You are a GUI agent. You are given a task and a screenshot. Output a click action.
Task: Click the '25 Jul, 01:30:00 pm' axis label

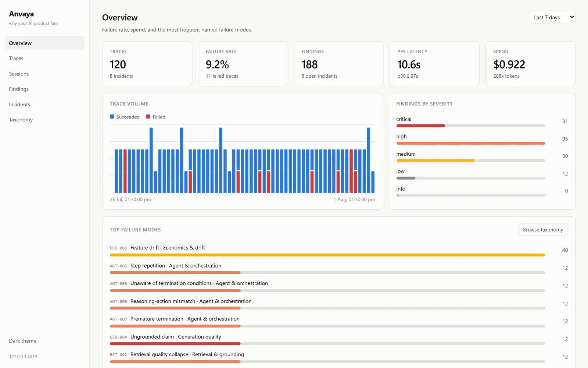(130, 199)
